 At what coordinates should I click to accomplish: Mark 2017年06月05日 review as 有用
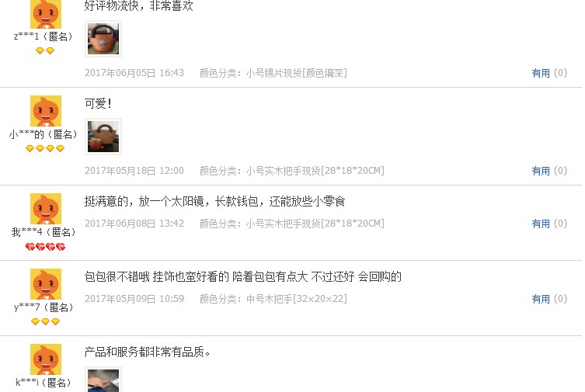click(549, 73)
